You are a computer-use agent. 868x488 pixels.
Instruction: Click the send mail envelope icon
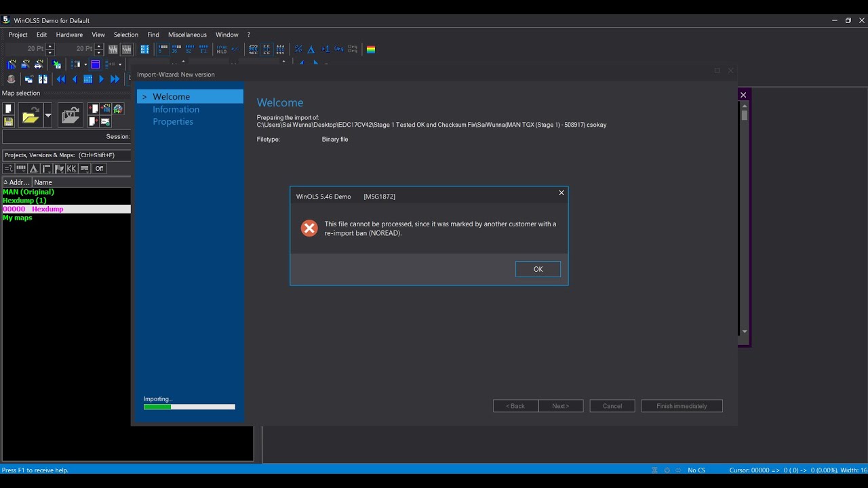[105, 121]
